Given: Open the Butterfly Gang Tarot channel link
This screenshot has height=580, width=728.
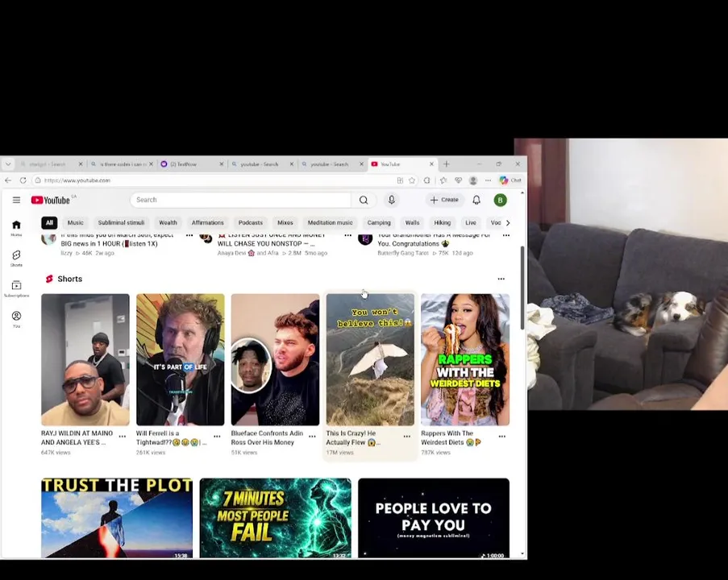Looking at the screenshot, I should (x=403, y=253).
